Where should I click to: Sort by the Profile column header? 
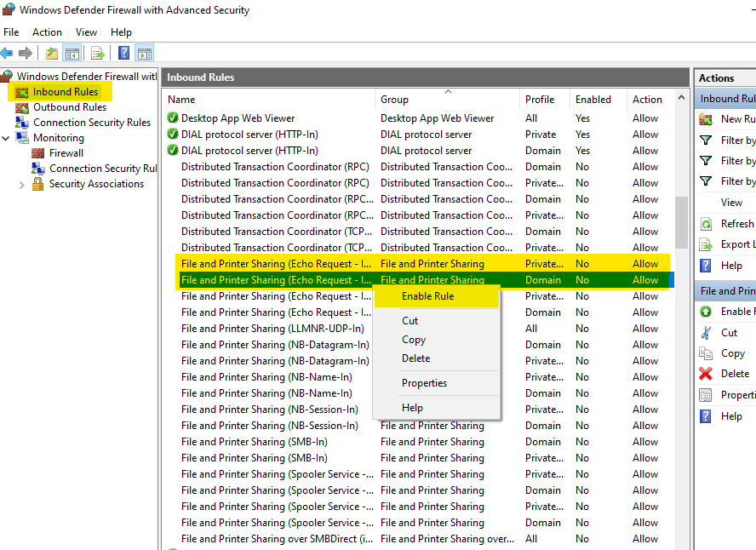tap(544, 100)
